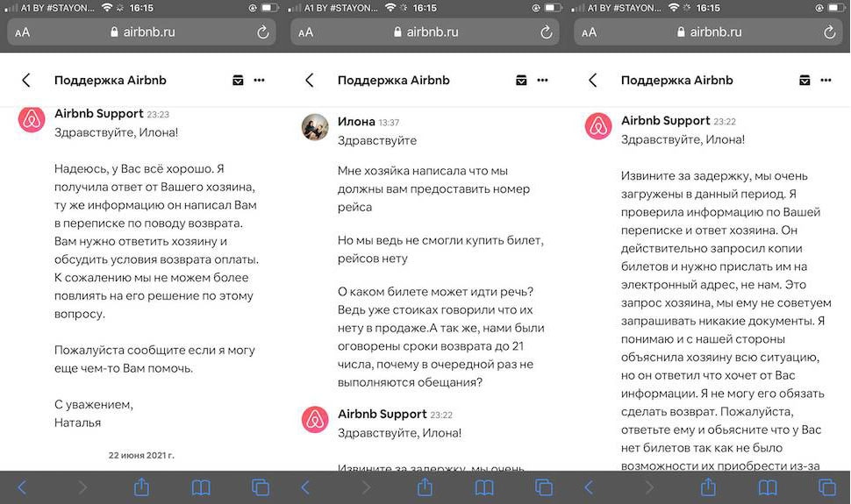851x504 pixels.
Task: Tap the Airbnb Support logo in the right screenshot
Action: tap(598, 126)
